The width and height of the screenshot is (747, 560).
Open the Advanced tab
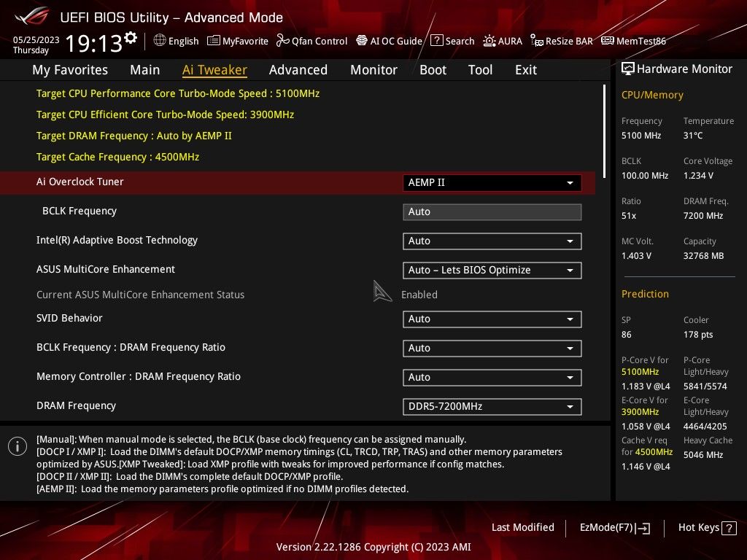(298, 70)
